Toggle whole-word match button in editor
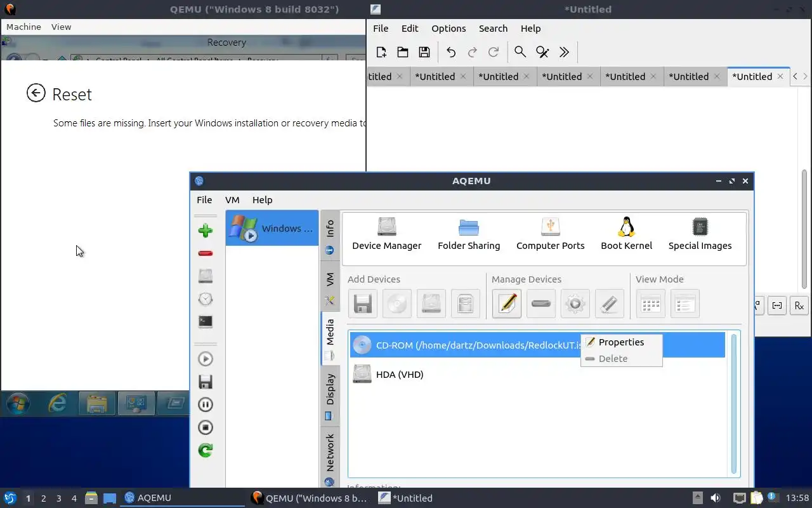Screen dimensions: 812x508 click(x=777, y=305)
